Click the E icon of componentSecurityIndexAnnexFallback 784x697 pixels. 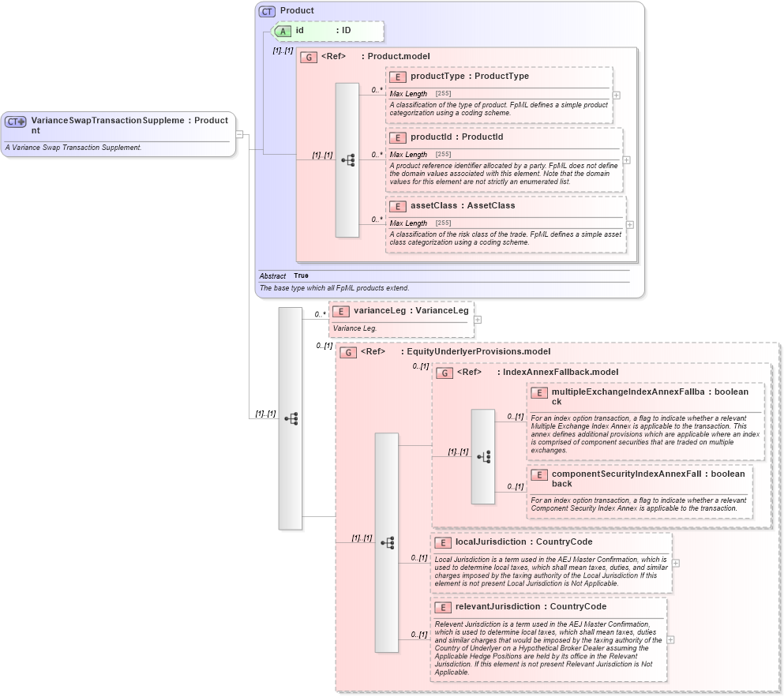point(539,474)
